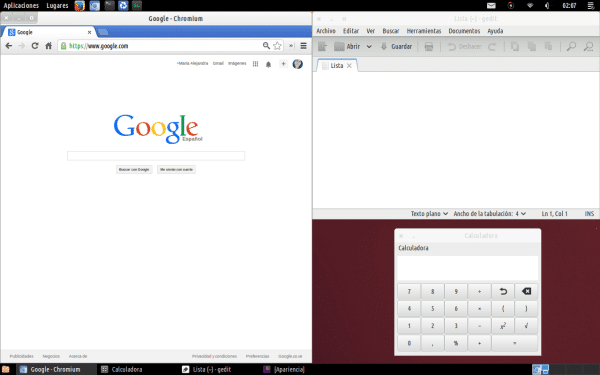Select the Google tab in Chromium
Image resolution: width=600 pixels, height=375 pixels.
coord(49,32)
